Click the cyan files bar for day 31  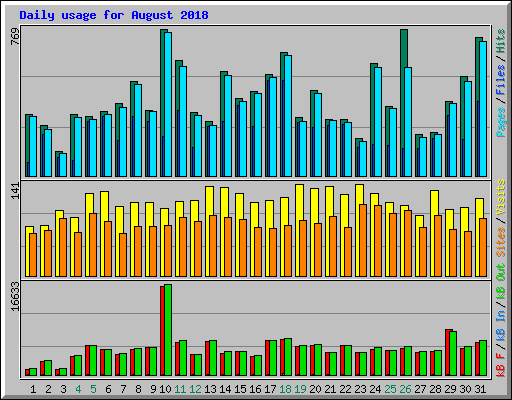pyautogui.click(x=483, y=109)
